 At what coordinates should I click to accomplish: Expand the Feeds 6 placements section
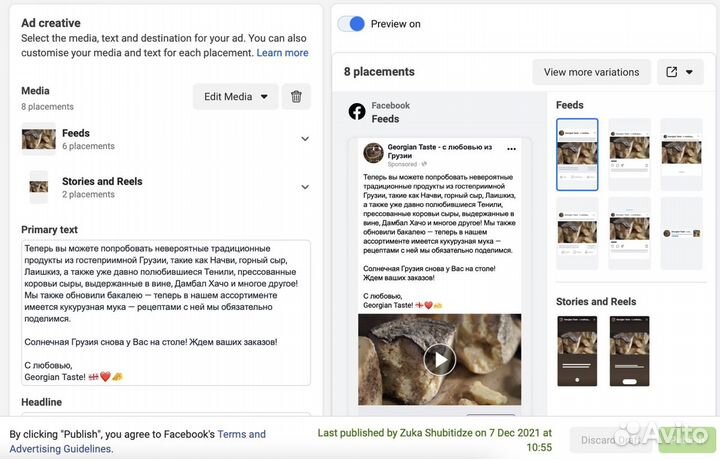304,139
